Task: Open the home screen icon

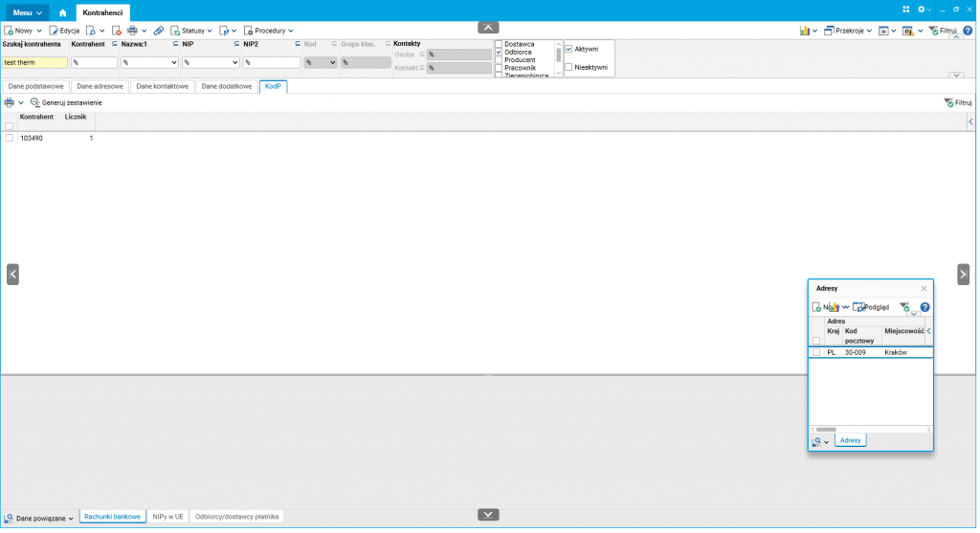Action: coord(62,12)
